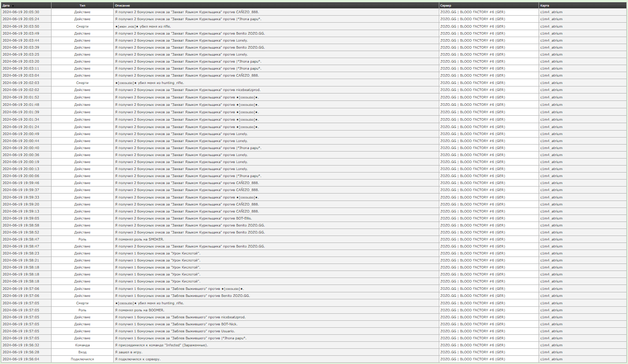Image resolution: width=628 pixels, height=364 pixels.
Task: Select the row where role changed to BOOMER
Action: pos(140,310)
